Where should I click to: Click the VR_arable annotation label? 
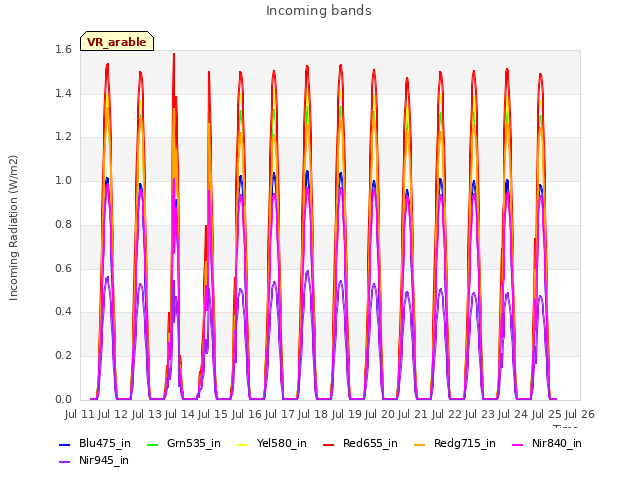pyautogui.click(x=117, y=41)
